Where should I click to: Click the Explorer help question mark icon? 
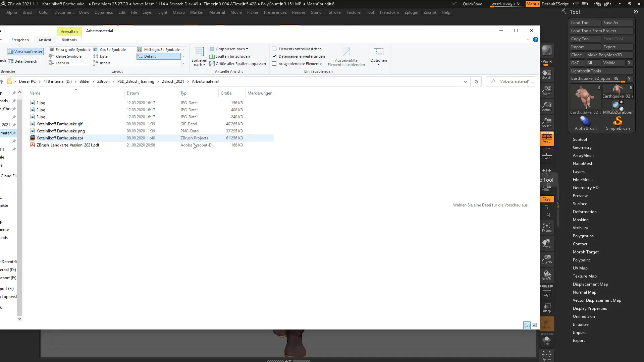pyautogui.click(x=536, y=40)
